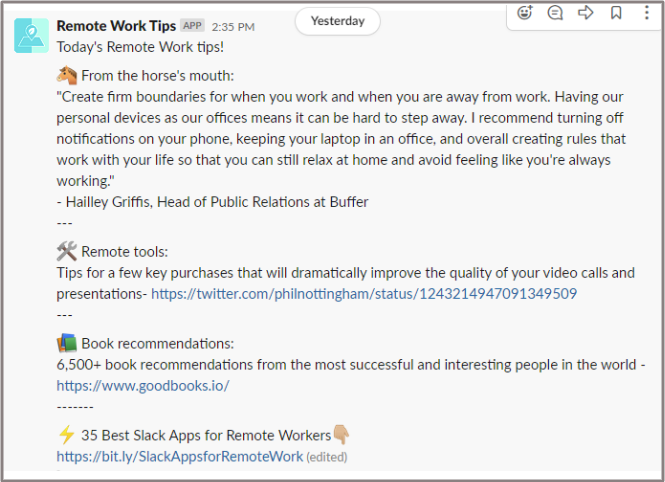Open the bit.ly SlackAppsforRemoteWork link
Viewport: 665px width, 482px height.
pyautogui.click(x=179, y=457)
